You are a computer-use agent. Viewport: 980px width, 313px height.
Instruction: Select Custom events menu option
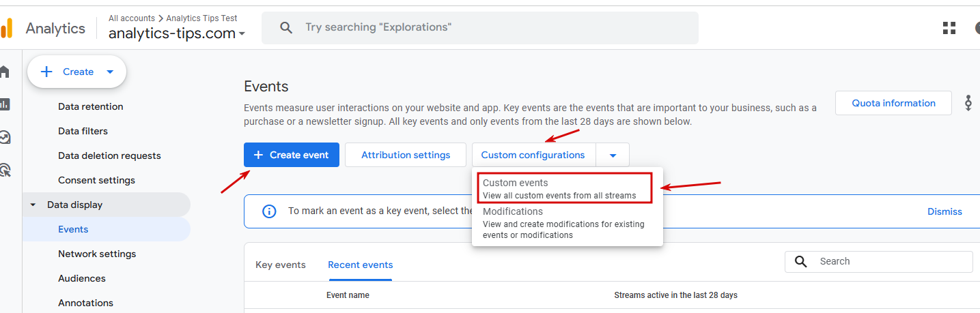(x=561, y=189)
